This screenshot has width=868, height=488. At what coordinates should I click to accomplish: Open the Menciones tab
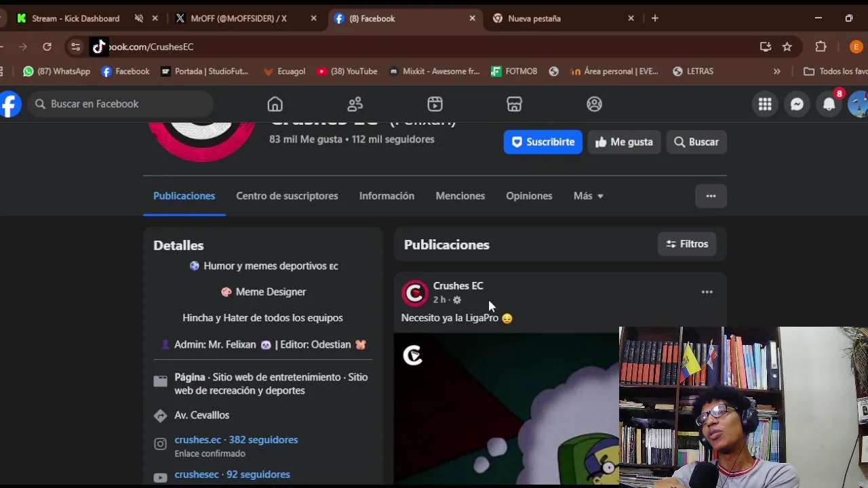460,196
